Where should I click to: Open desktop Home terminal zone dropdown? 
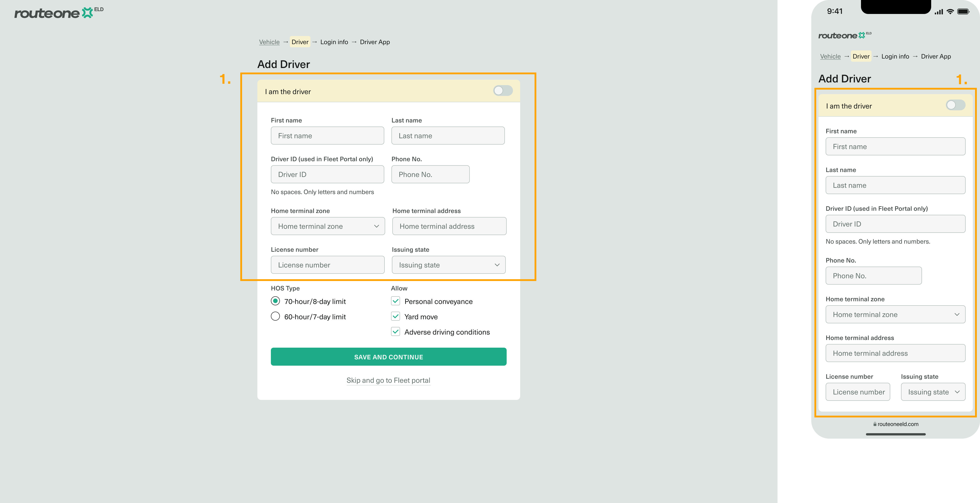(x=328, y=226)
